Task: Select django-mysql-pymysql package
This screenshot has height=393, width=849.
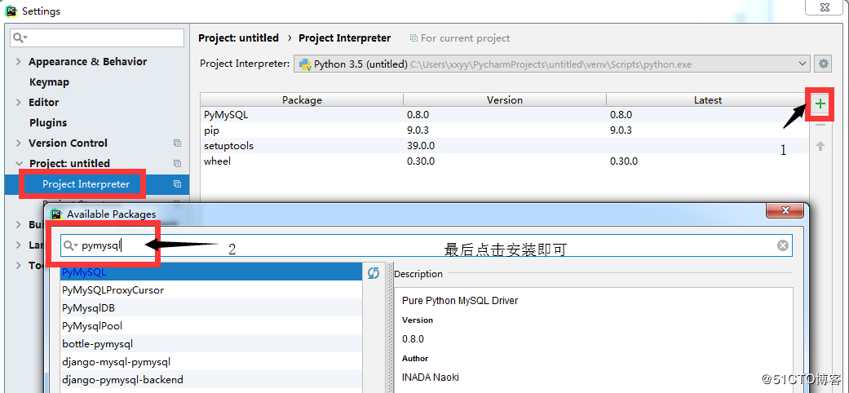Action: (x=211, y=362)
